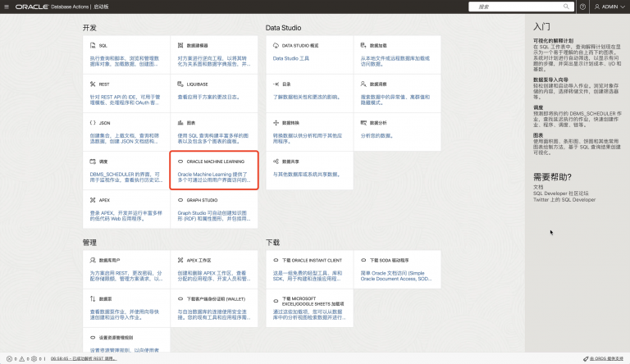Click the 数据加载 card icon
Viewport: 630px width, 364px height.
click(363, 45)
